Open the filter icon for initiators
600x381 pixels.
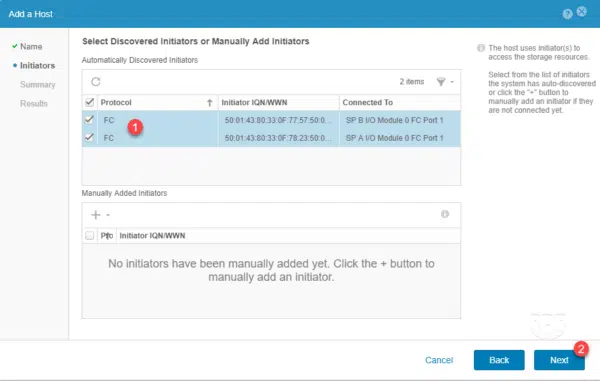coord(441,81)
